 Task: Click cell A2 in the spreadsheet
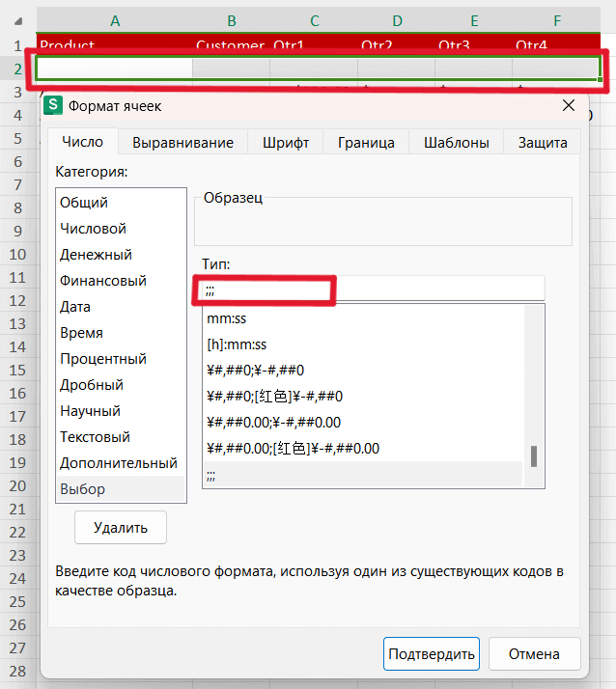click(x=114, y=69)
